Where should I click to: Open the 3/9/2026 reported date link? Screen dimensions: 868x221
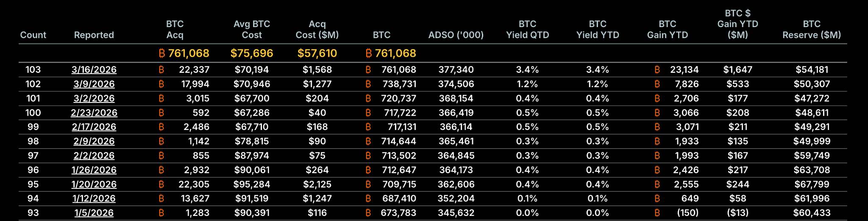pos(94,84)
